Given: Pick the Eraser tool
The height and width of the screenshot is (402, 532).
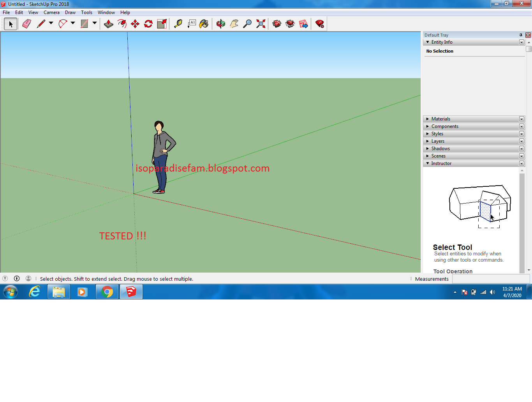Looking at the screenshot, I should coord(26,24).
